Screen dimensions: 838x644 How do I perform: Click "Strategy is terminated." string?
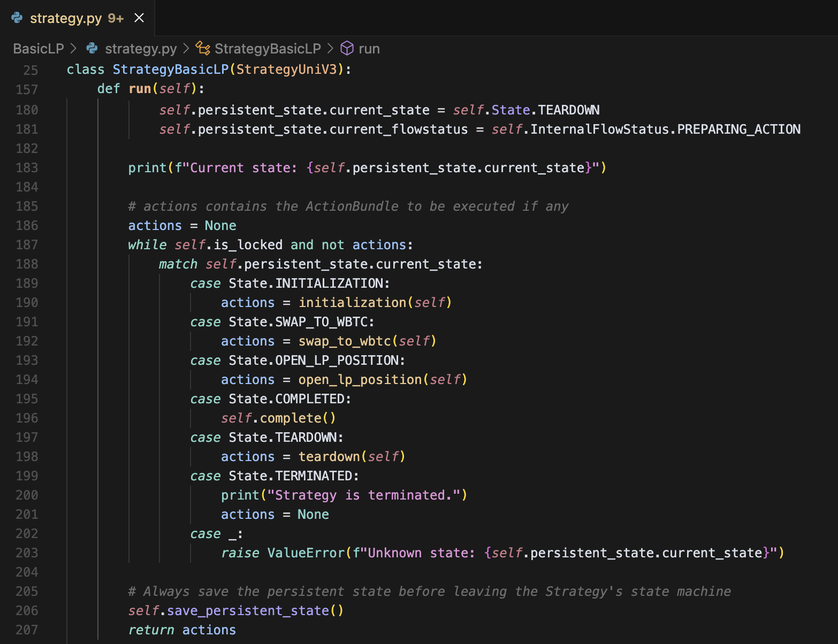[364, 495]
